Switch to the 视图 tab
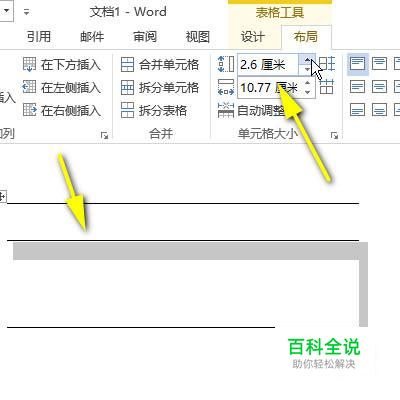400x400 pixels. pyautogui.click(x=198, y=36)
